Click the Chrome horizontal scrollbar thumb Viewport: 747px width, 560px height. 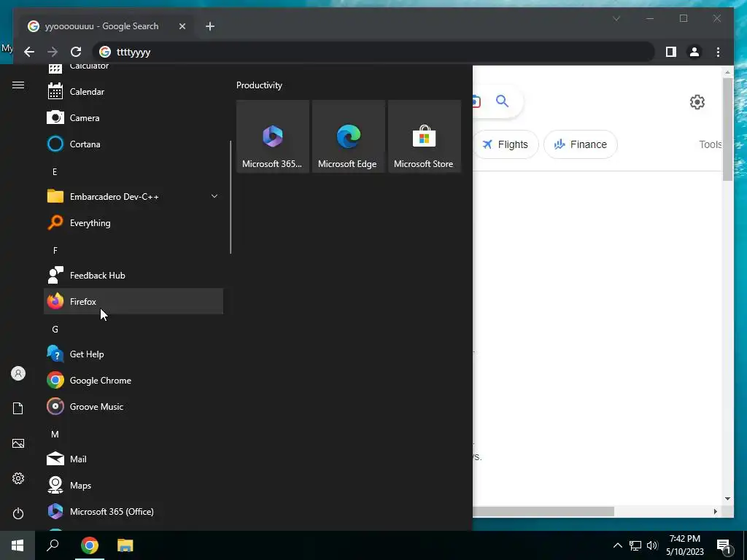pyautogui.click(x=543, y=511)
